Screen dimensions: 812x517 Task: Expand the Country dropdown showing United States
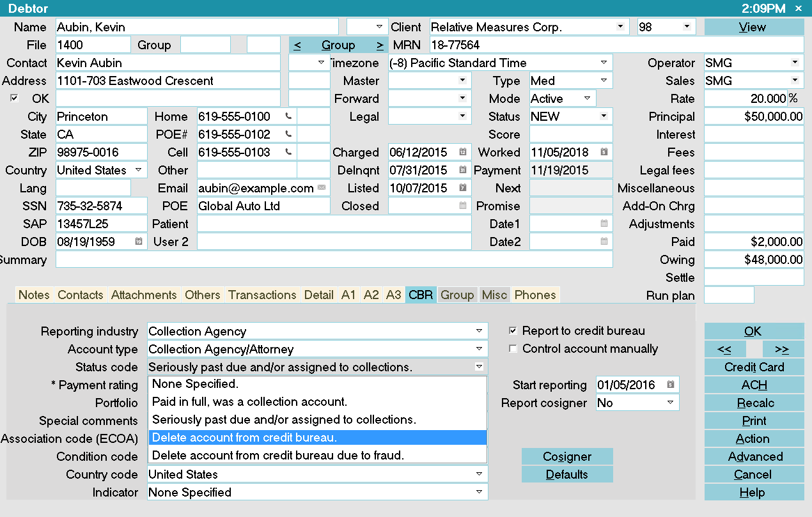[139, 170]
